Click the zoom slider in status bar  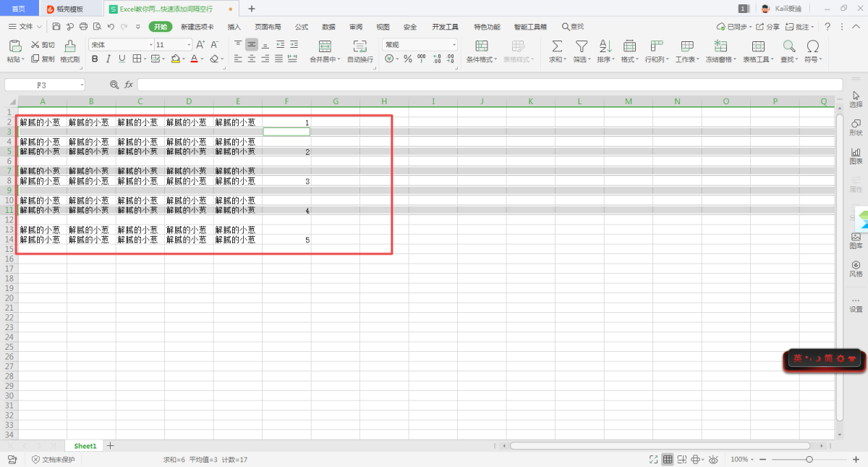click(809, 460)
